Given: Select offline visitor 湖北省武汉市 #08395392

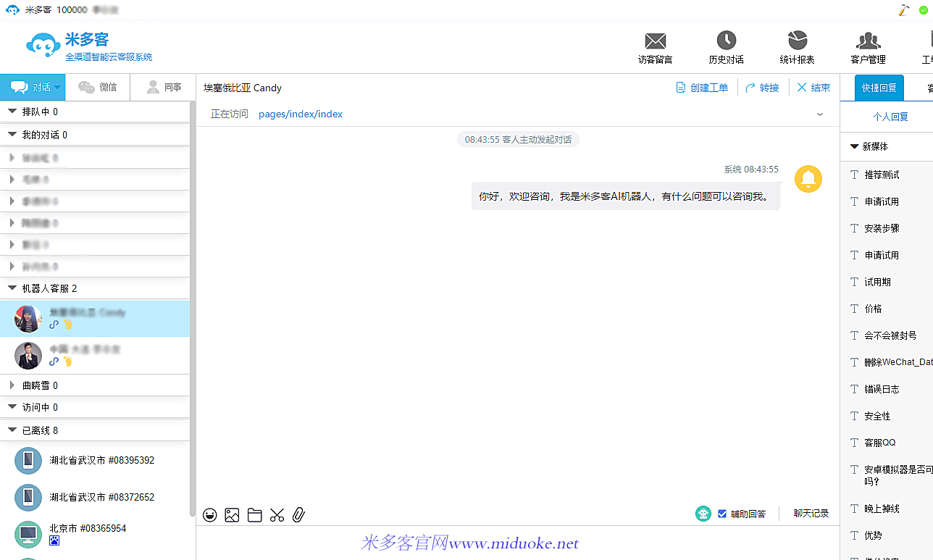Looking at the screenshot, I should [101, 461].
